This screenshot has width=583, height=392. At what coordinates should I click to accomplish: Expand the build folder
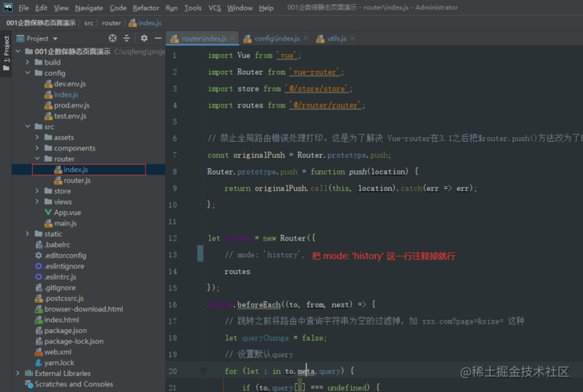pos(28,62)
